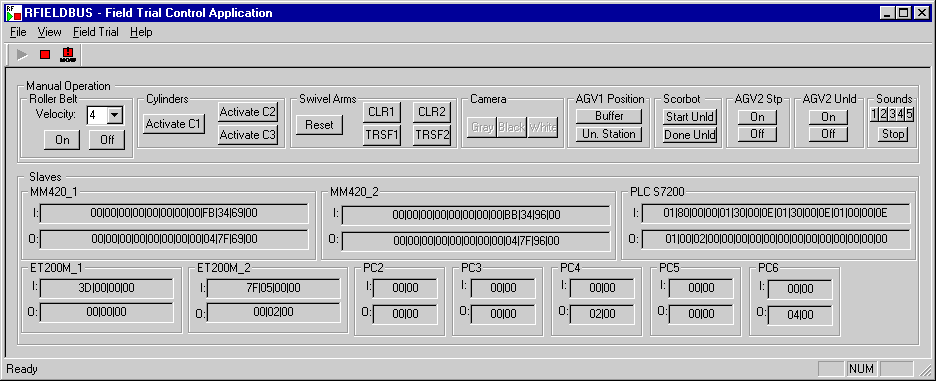Click the TRSF1 button
This screenshot has height=381, width=936.
coord(381,135)
